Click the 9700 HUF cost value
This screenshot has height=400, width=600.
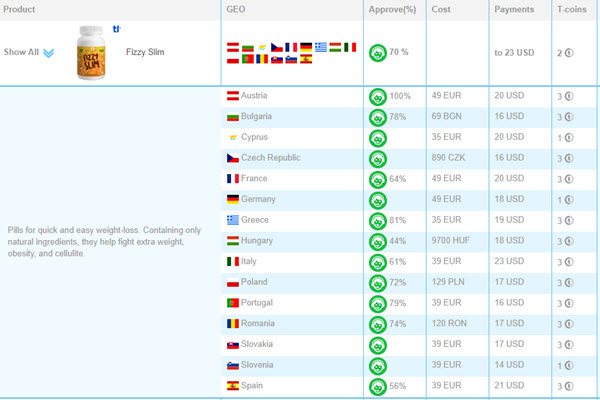point(451,240)
